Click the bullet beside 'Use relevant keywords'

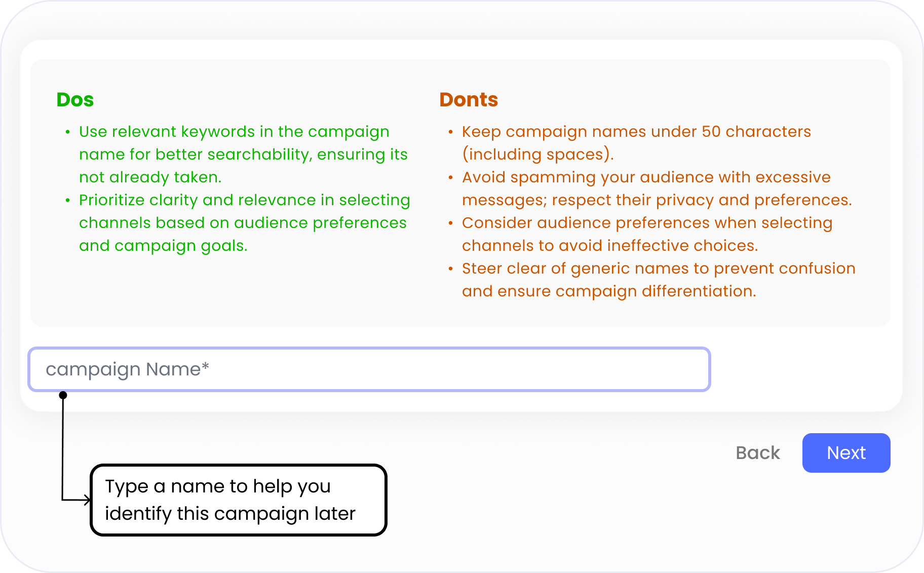coord(68,132)
